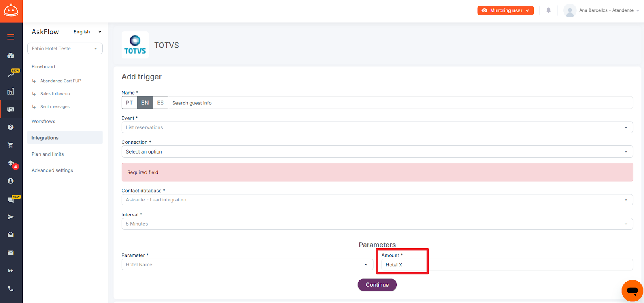Open the user profile circle icon in sidebar
Viewport: 644px width, 303px height.
pyautogui.click(x=11, y=181)
